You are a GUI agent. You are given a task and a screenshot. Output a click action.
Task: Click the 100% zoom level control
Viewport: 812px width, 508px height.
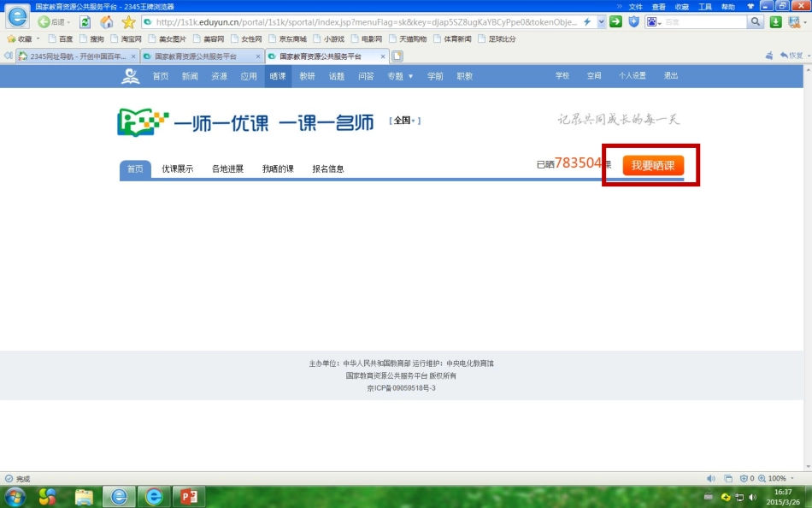pos(776,478)
